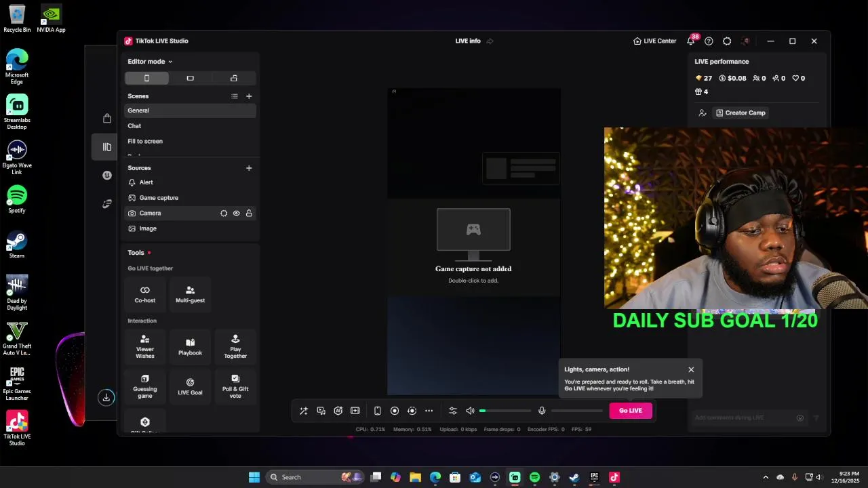Viewport: 868px width, 488px height.
Task: Click the user icon beside Creator Camp
Action: pos(703,113)
